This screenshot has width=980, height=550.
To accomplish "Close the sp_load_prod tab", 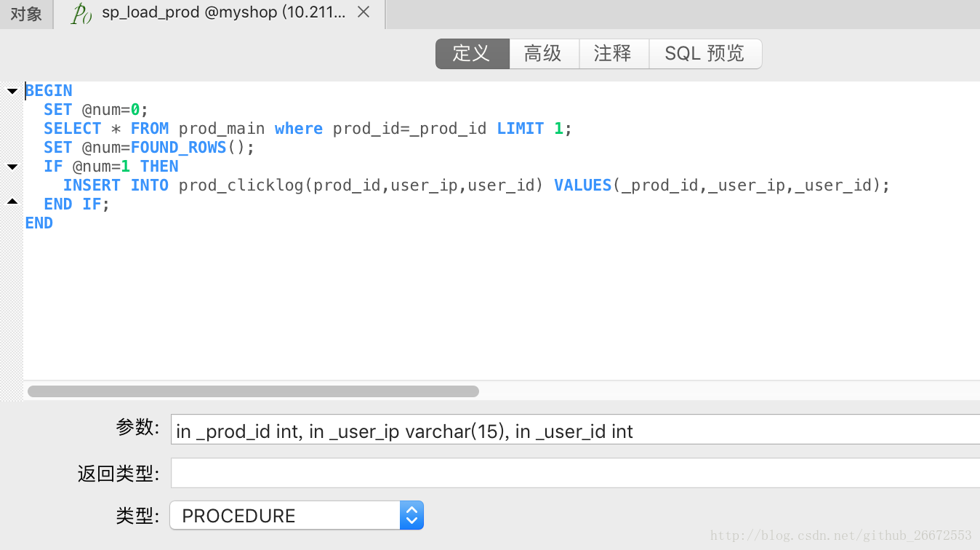I will click(364, 12).
